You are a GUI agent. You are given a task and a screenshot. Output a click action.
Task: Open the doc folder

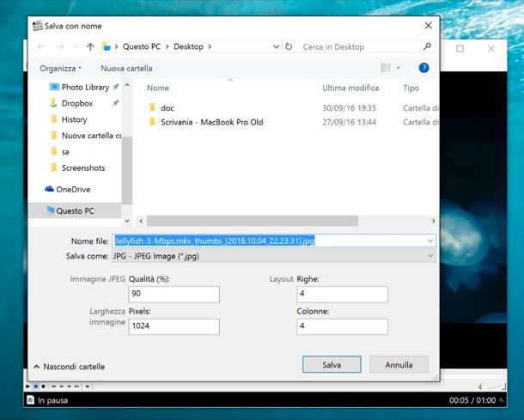coord(168,107)
